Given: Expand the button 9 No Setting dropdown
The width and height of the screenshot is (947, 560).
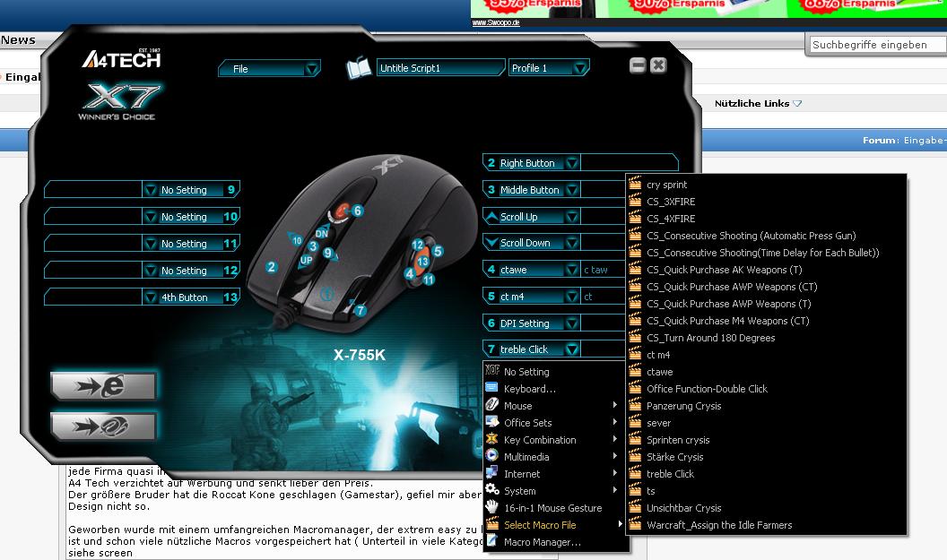Looking at the screenshot, I should (x=151, y=190).
